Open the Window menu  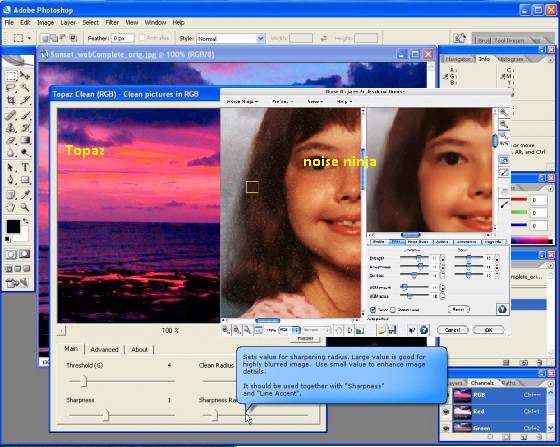click(x=155, y=22)
